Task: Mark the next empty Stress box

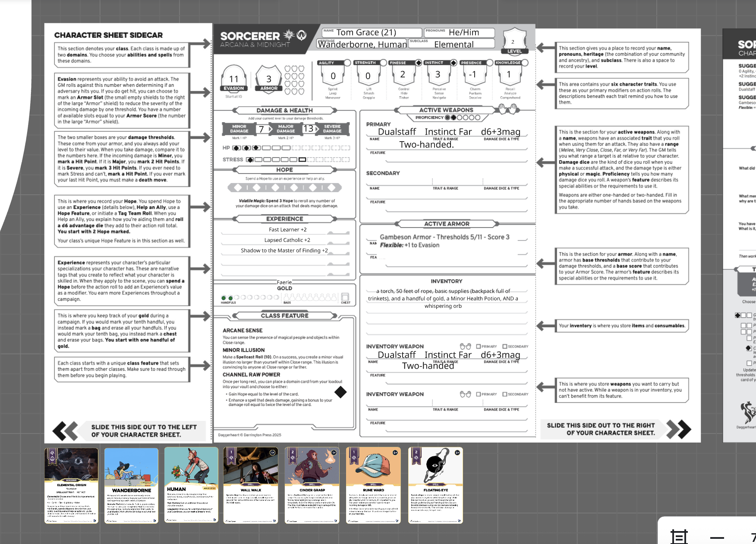Action: click(x=258, y=159)
